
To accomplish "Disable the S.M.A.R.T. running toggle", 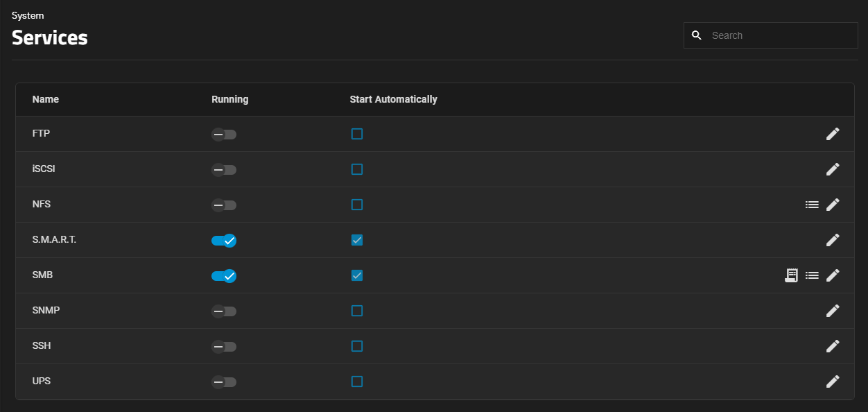I will click(x=224, y=240).
